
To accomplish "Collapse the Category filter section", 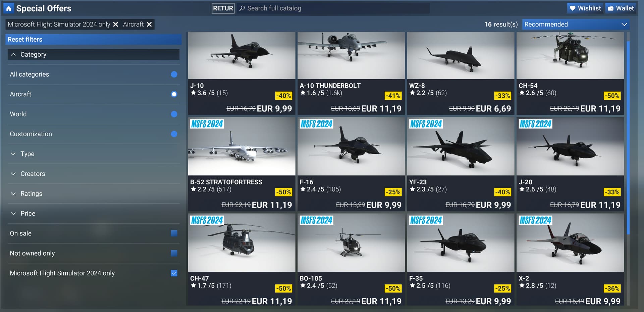I will pyautogui.click(x=94, y=54).
